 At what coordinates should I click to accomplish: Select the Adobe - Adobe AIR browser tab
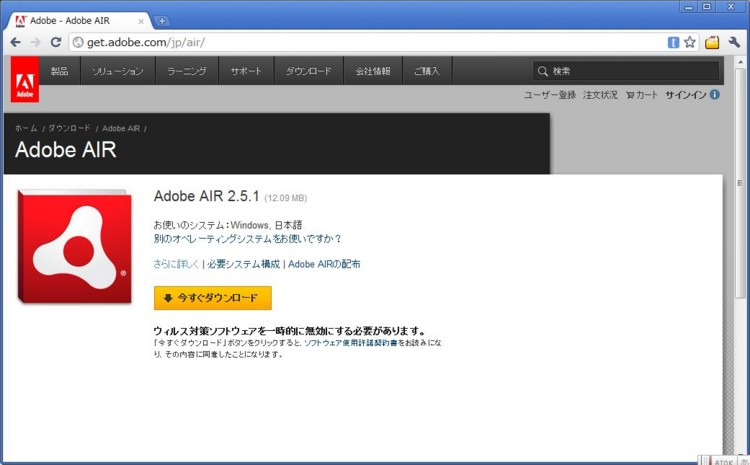pyautogui.click(x=79, y=21)
